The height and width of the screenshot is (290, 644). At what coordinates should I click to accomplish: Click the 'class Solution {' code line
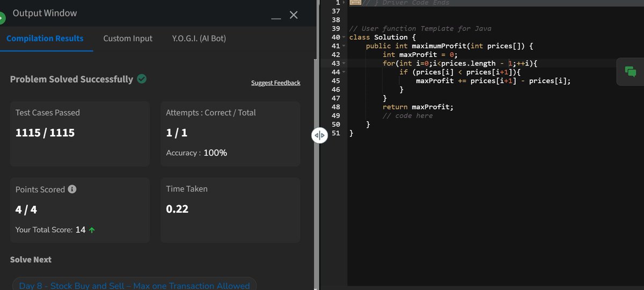[382, 38]
